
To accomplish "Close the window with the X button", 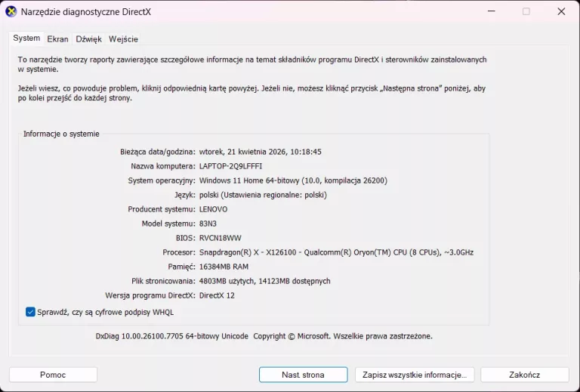I will click(x=561, y=11).
